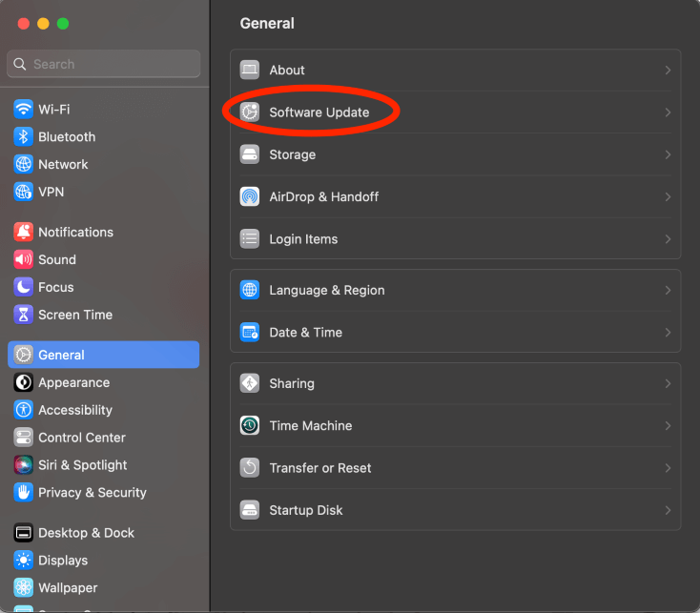Screen dimensions: 700x613
Task: Open the Accessibility sidebar icon
Action: point(23,410)
